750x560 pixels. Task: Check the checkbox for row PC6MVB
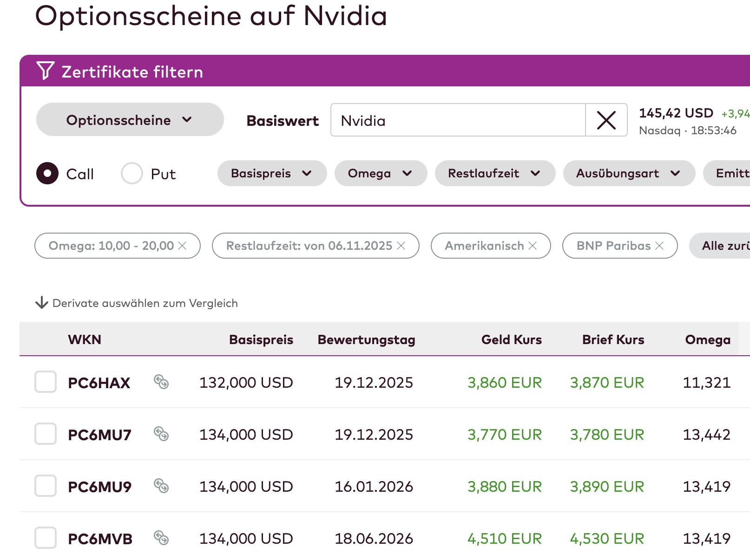pos(45,539)
